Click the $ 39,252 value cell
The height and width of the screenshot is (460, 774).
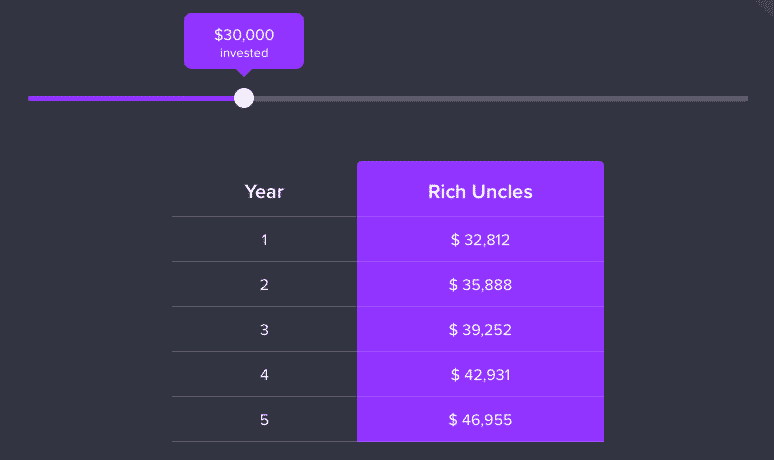click(480, 330)
